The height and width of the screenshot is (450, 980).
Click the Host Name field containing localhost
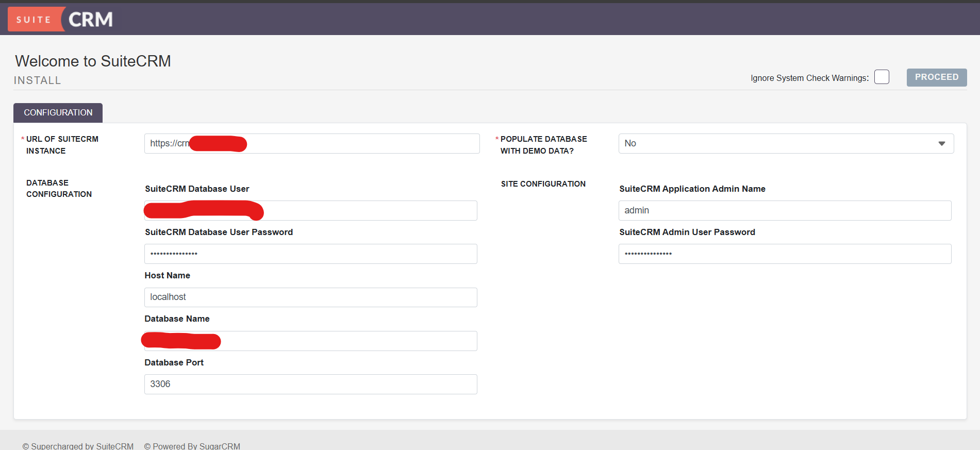click(x=311, y=297)
